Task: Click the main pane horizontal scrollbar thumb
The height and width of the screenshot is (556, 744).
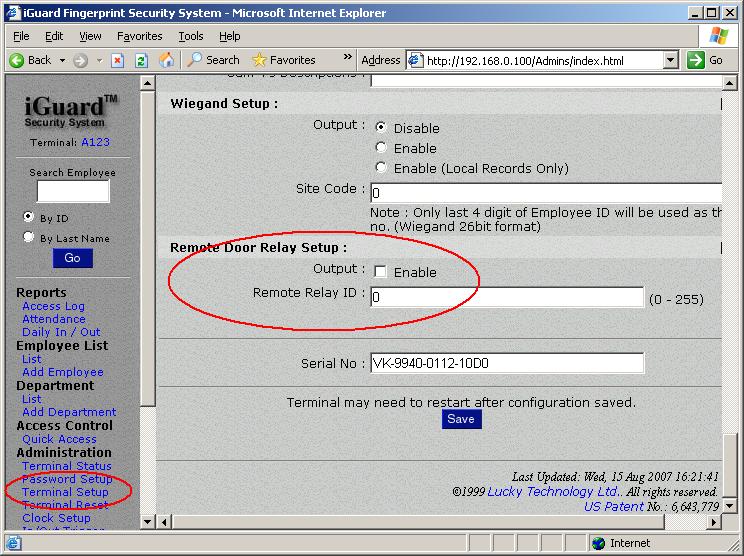Action: [x=418, y=522]
